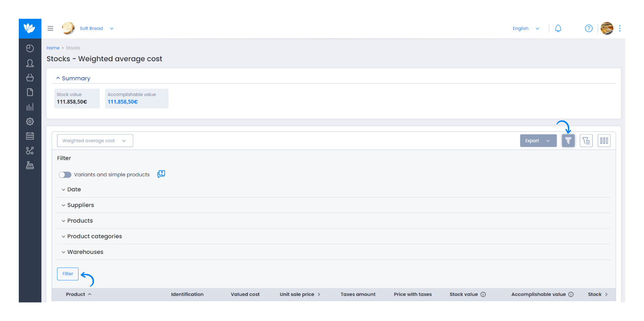
Task: Open the Weighted average cost dropdown
Action: click(95, 141)
